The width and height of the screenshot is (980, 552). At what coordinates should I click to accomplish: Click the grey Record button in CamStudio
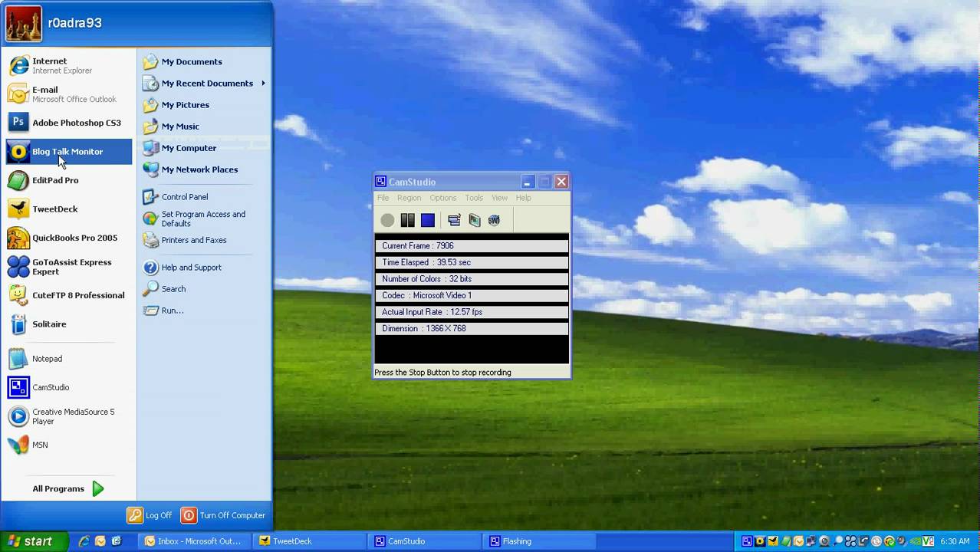tap(387, 220)
